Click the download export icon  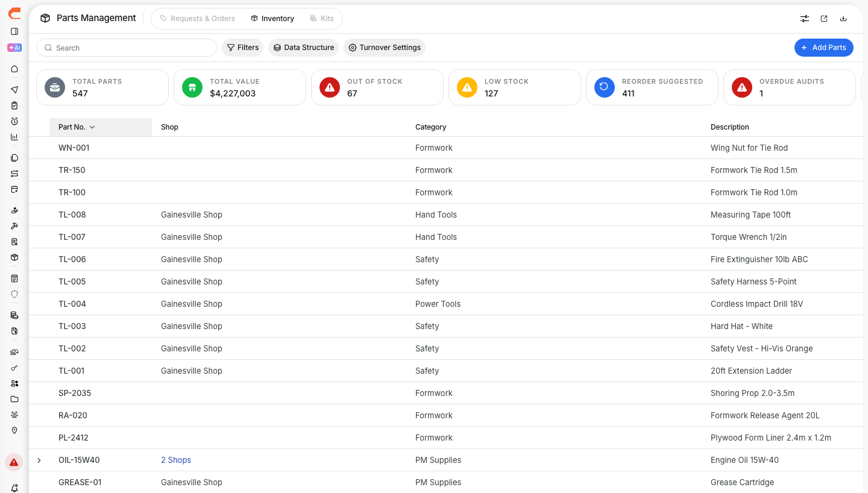tap(843, 19)
